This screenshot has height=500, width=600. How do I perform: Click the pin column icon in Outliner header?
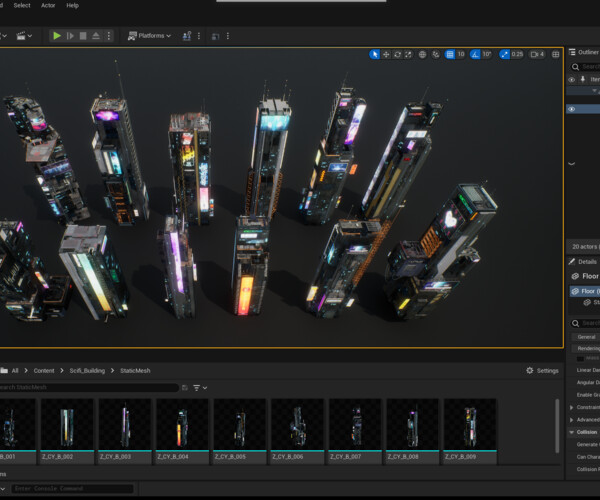(x=583, y=79)
